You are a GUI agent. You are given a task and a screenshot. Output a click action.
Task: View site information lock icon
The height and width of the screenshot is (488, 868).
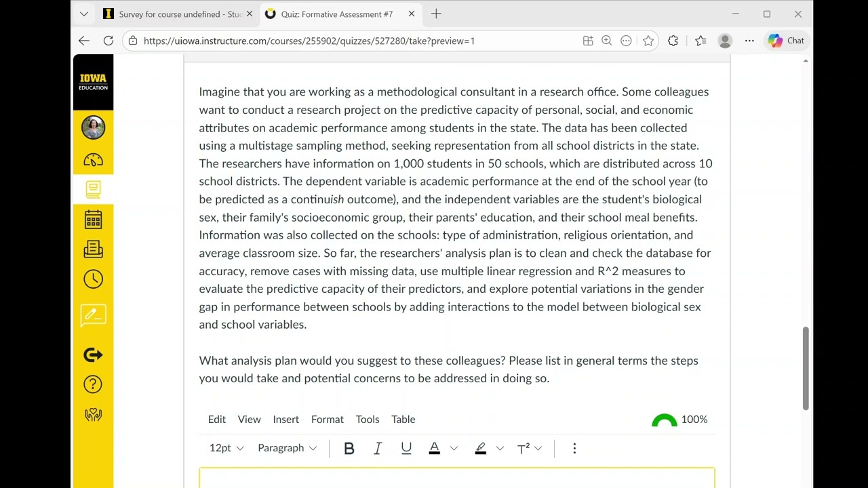point(133,41)
